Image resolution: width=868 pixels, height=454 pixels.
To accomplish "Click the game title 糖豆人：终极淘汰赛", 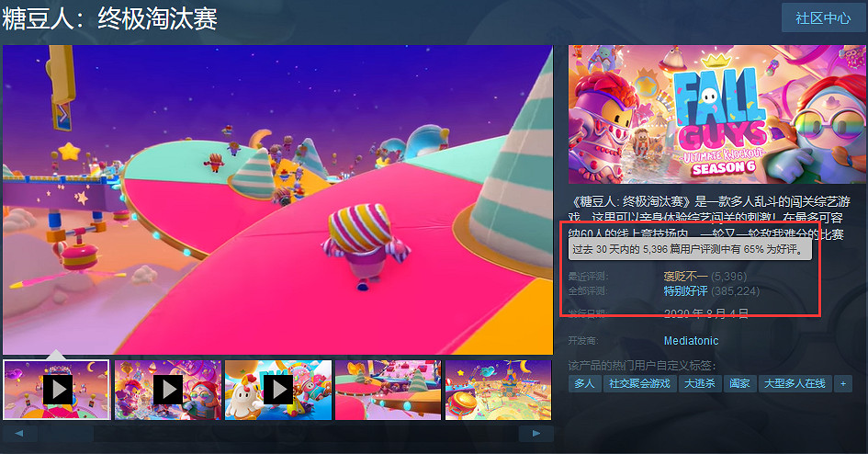I will 109,18.
